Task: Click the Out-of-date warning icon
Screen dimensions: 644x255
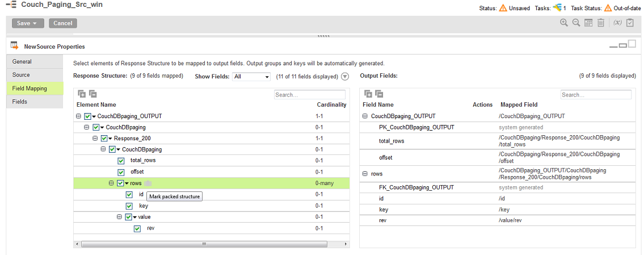Action: (608, 8)
